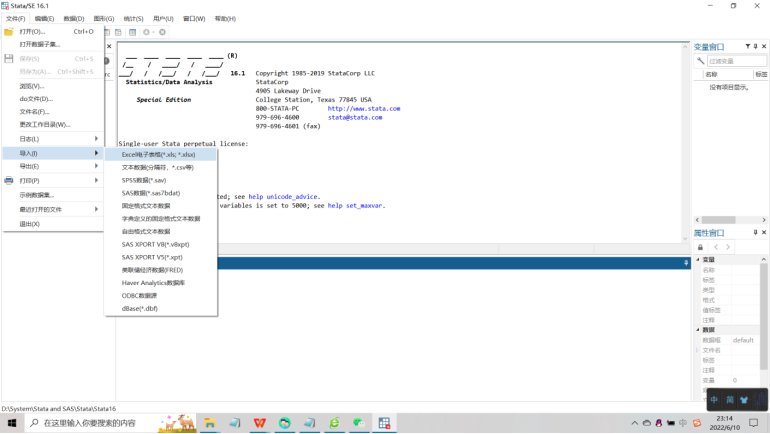Choose Haver Analytics数据库 import option

click(161, 283)
